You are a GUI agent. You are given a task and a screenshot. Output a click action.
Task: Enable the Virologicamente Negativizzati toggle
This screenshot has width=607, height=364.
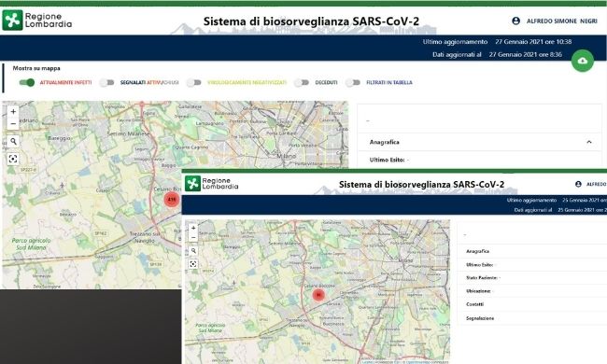[x=194, y=82]
